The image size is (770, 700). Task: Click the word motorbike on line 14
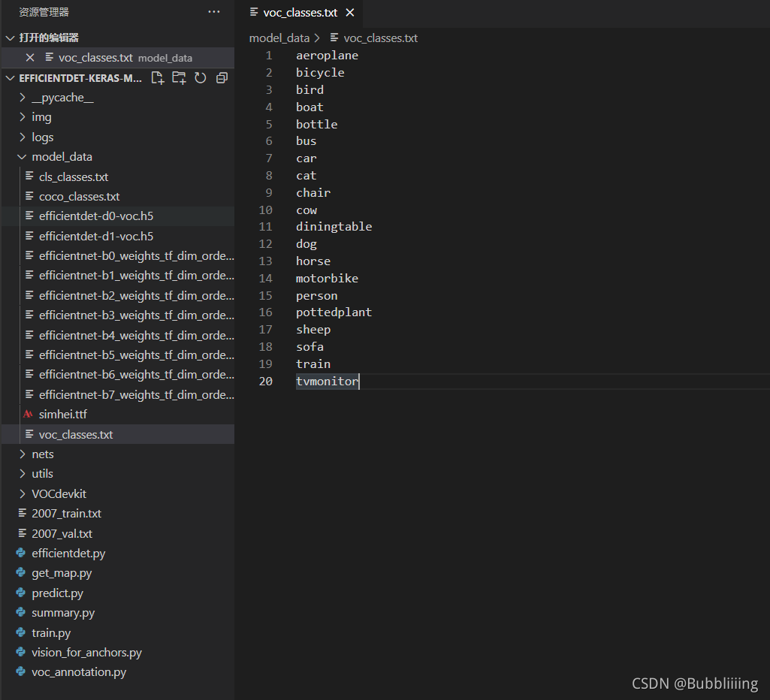(327, 279)
